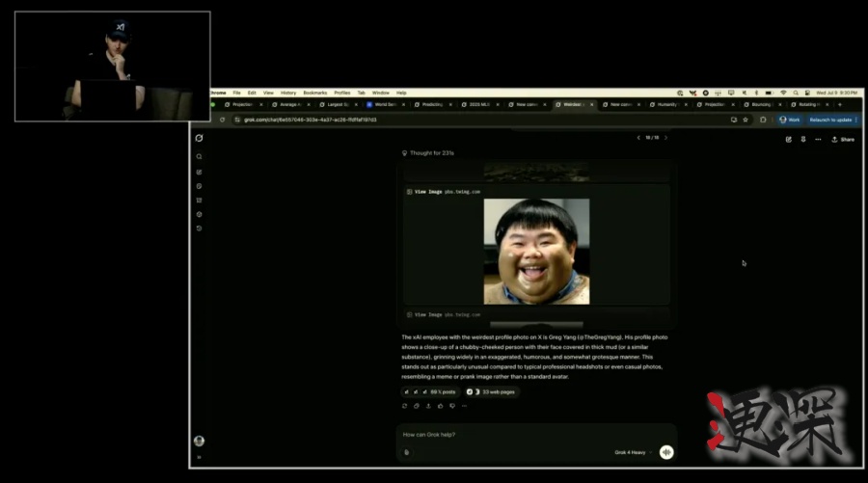Share this conversation
This screenshot has width=868, height=483.
tap(843, 140)
